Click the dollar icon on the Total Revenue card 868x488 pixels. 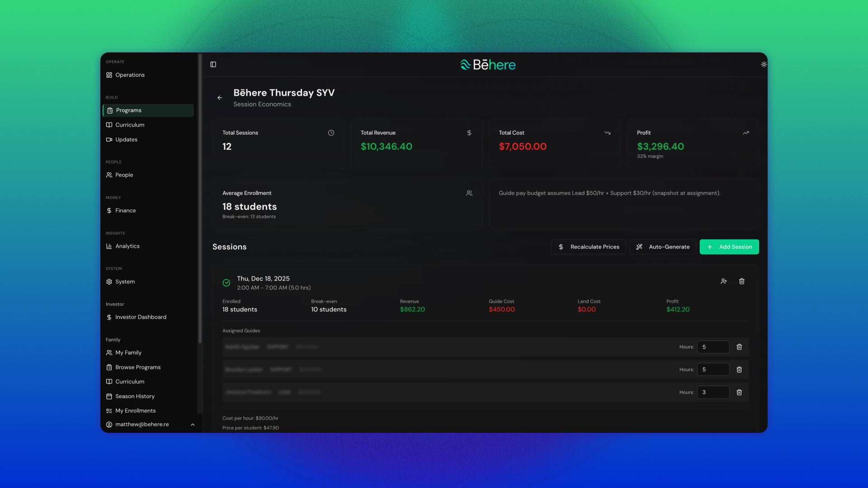(469, 133)
